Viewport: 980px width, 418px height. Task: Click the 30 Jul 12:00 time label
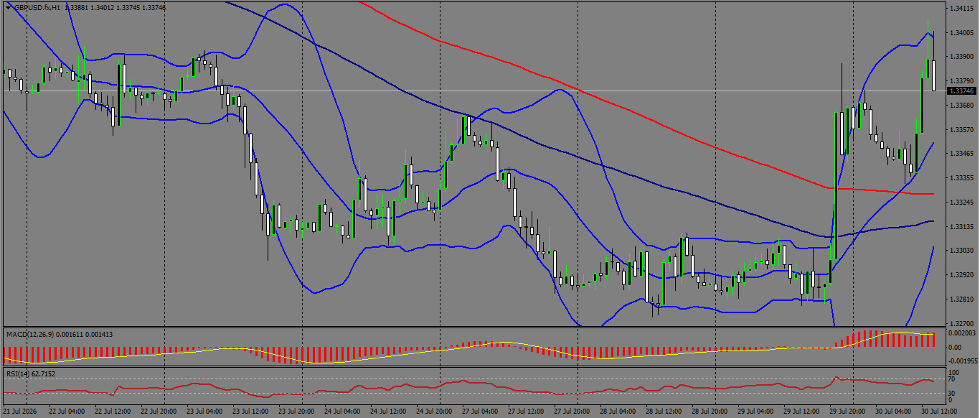[x=940, y=412]
